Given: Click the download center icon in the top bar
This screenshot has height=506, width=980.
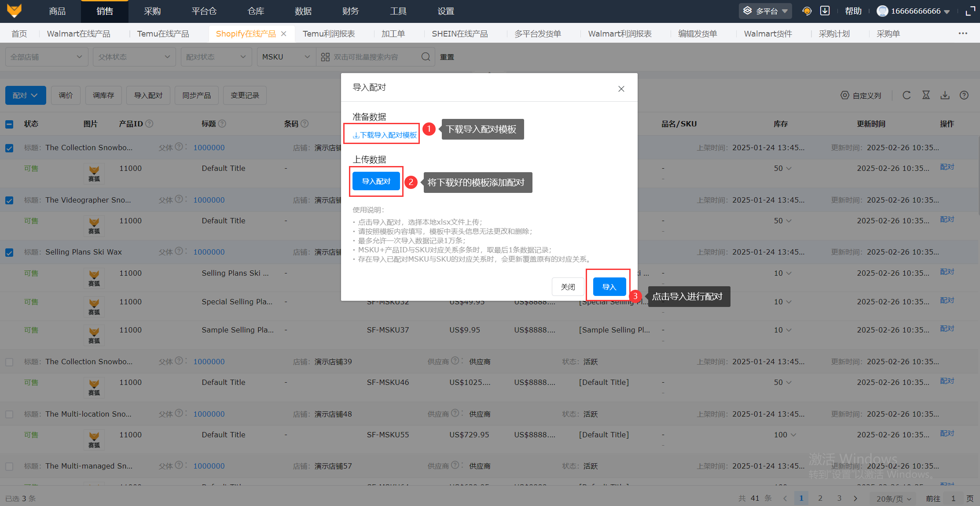Looking at the screenshot, I should point(825,11).
